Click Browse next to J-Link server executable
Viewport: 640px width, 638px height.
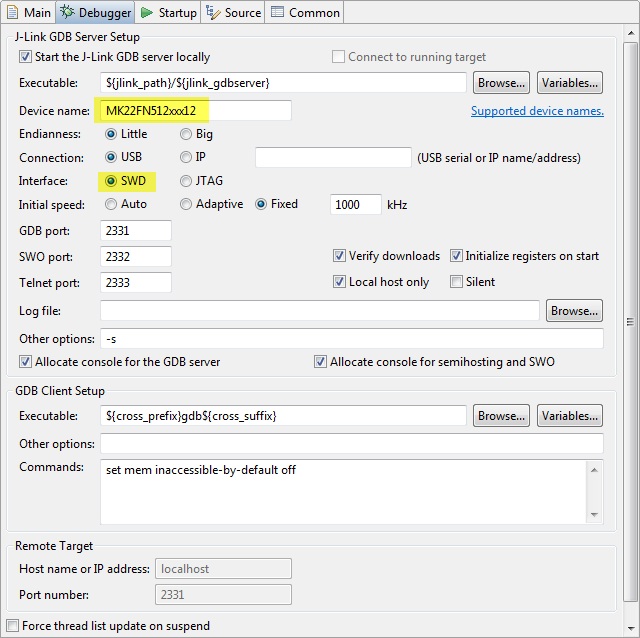pos(501,83)
